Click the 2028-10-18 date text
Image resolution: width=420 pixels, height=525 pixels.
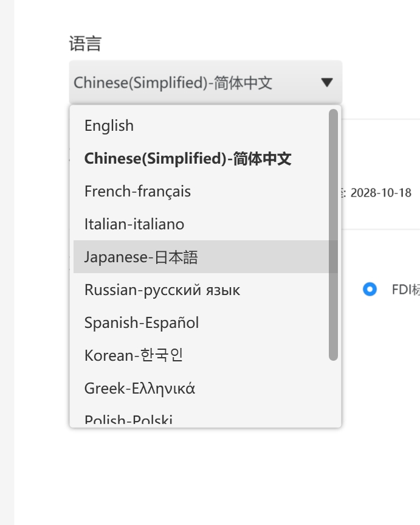click(x=380, y=193)
